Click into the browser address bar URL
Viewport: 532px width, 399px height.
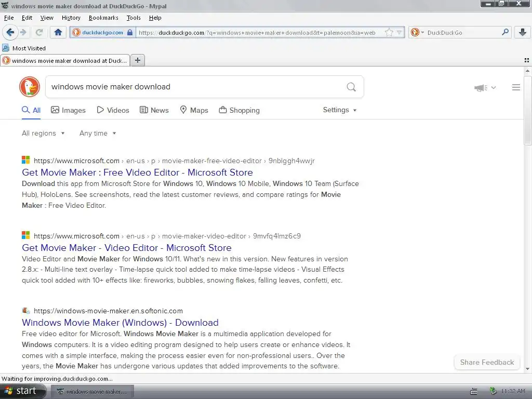[x=257, y=33]
